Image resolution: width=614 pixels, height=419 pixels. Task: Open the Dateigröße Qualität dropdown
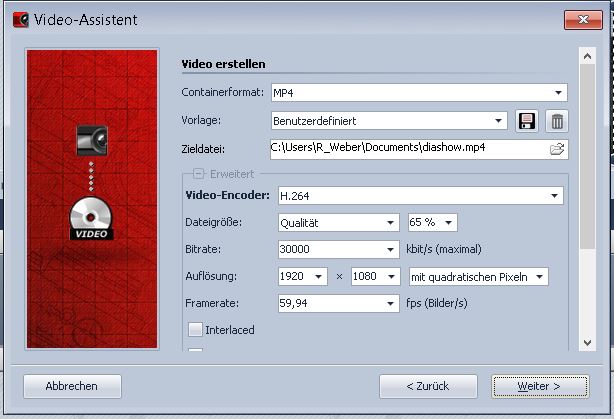coord(335,222)
